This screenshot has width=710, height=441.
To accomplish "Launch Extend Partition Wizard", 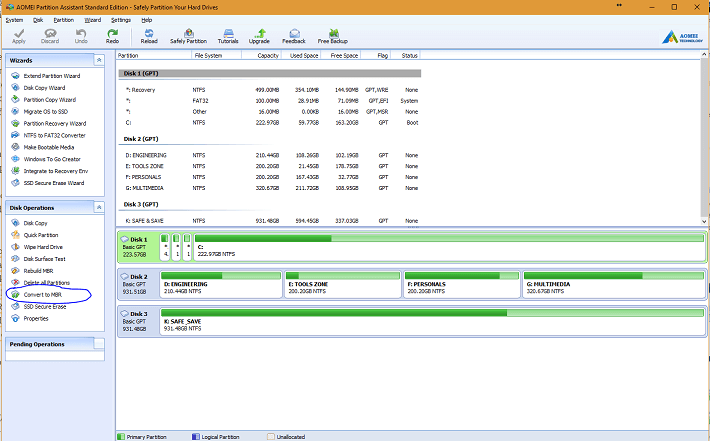I will tap(52, 76).
